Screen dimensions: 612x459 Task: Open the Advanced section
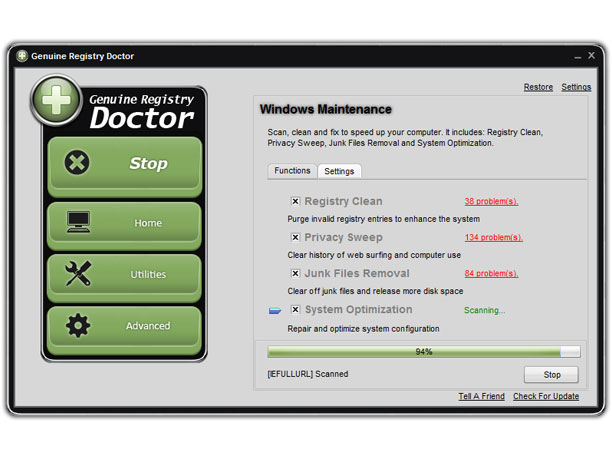click(x=124, y=329)
